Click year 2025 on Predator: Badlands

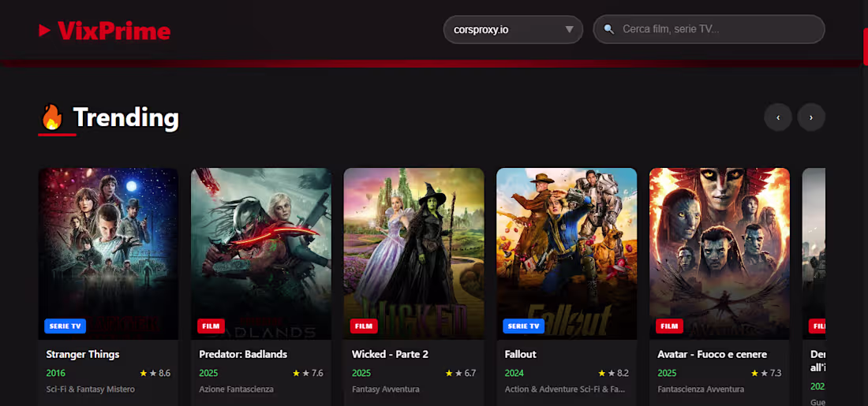tap(208, 374)
